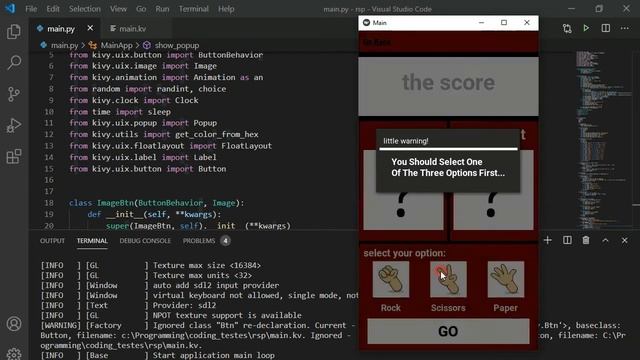The image size is (640, 360).
Task: Click 'the score' label
Action: (x=448, y=82)
